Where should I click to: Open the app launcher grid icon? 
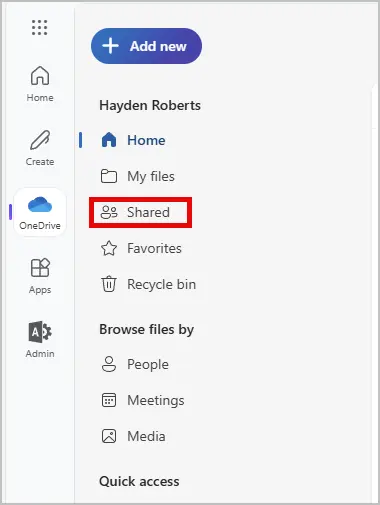click(x=39, y=27)
